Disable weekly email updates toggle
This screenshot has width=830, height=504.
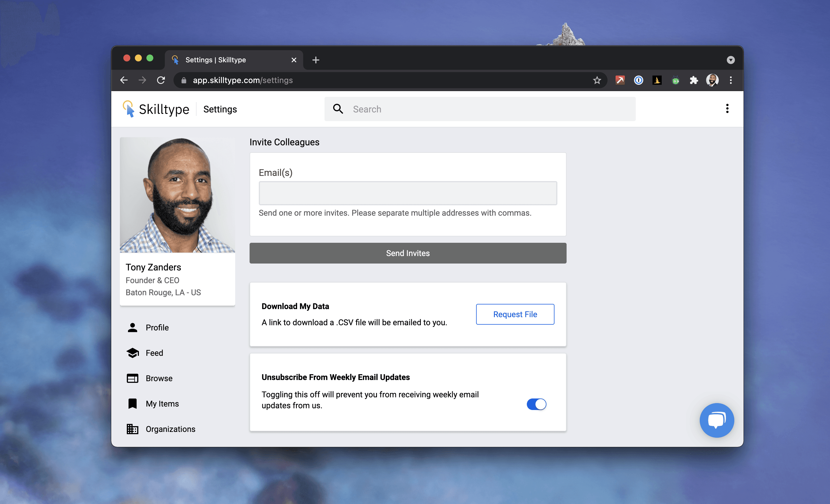pos(536,404)
